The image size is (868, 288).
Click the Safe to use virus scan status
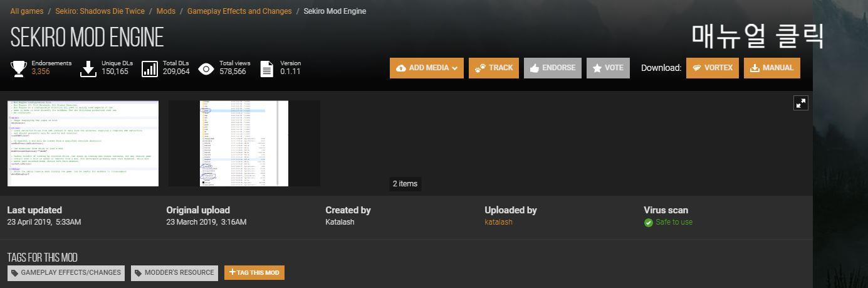tap(674, 222)
